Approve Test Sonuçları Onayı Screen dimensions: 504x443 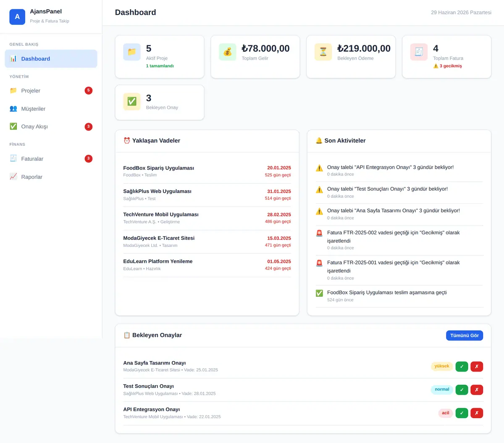pos(462,390)
